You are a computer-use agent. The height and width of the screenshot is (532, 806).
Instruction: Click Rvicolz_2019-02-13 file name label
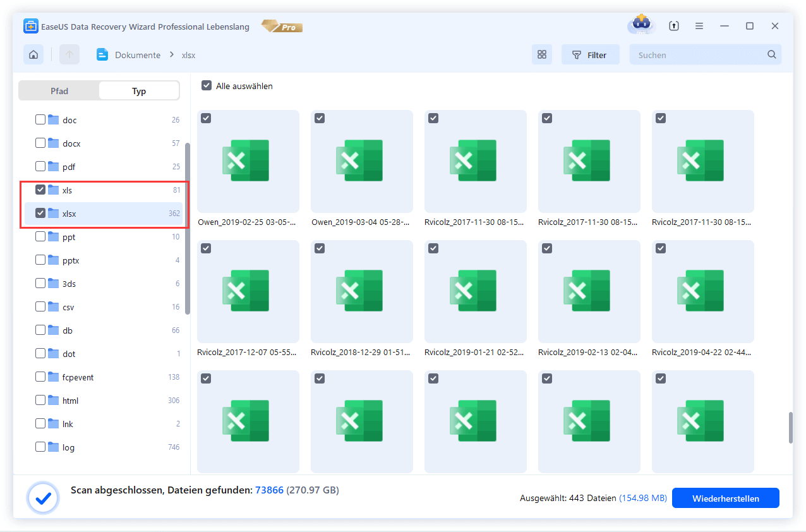[588, 353]
